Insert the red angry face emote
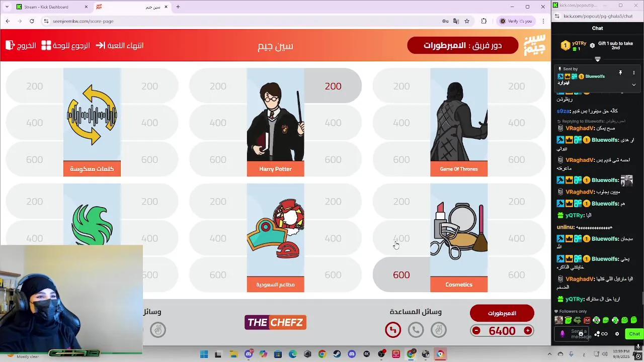Screen dimensions: 644x362 pos(587,320)
